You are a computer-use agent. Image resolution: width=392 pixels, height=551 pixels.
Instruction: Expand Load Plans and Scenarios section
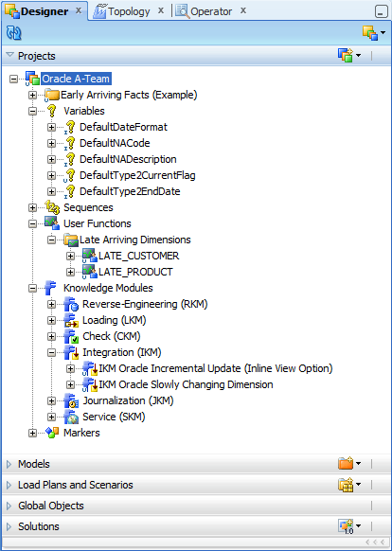coord(9,485)
